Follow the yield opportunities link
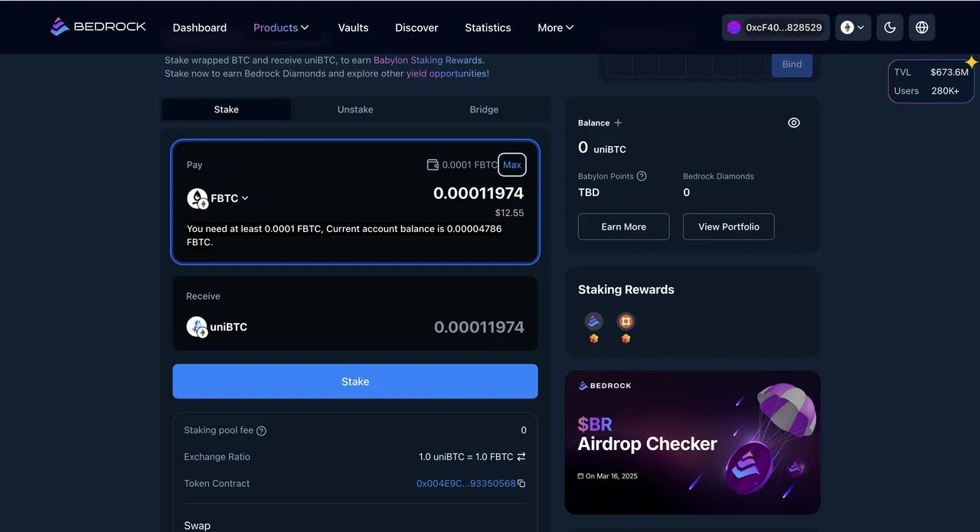 pos(446,73)
